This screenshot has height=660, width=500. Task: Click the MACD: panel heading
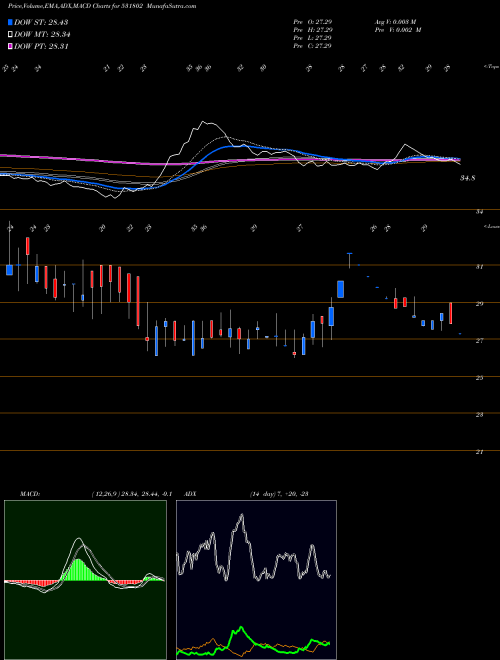pyautogui.click(x=30, y=494)
